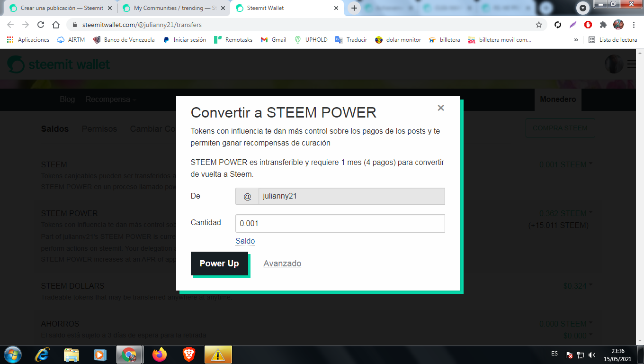Expand the 0.362 STEEM power dropdown
644x364 pixels.
click(x=566, y=213)
